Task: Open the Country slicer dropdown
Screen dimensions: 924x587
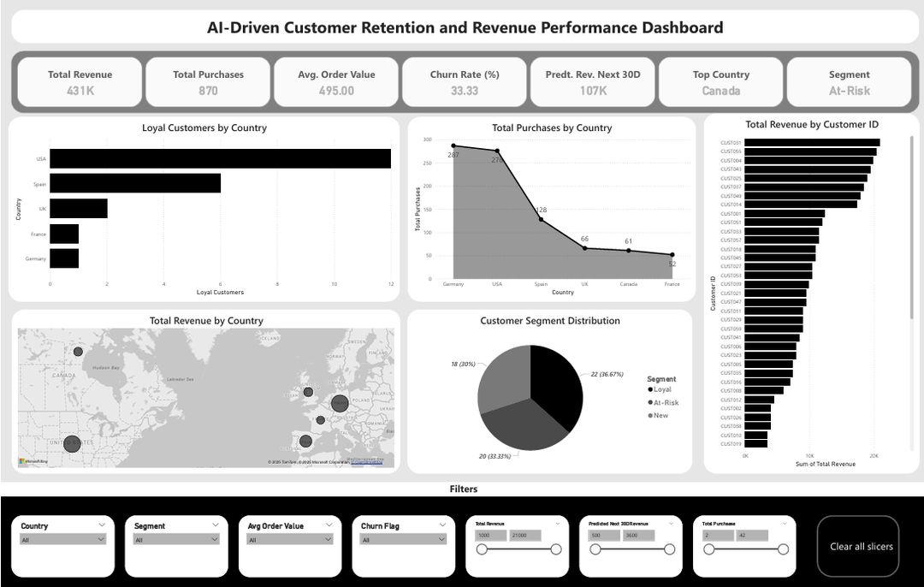Action: 63,539
